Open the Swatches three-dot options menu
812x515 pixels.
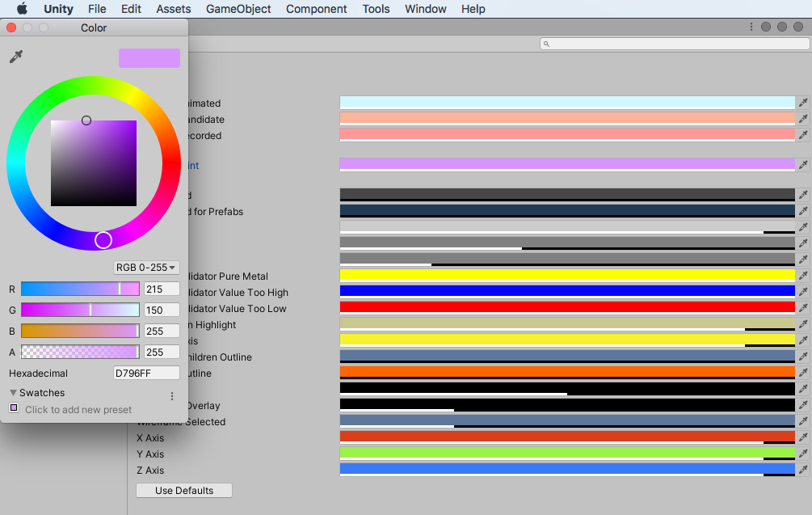point(172,396)
